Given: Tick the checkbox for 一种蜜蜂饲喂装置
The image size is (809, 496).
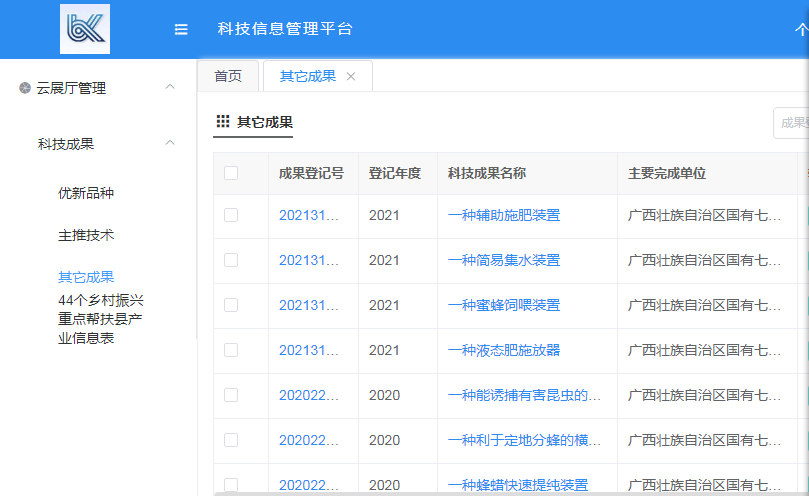Looking at the screenshot, I should coord(231,305).
